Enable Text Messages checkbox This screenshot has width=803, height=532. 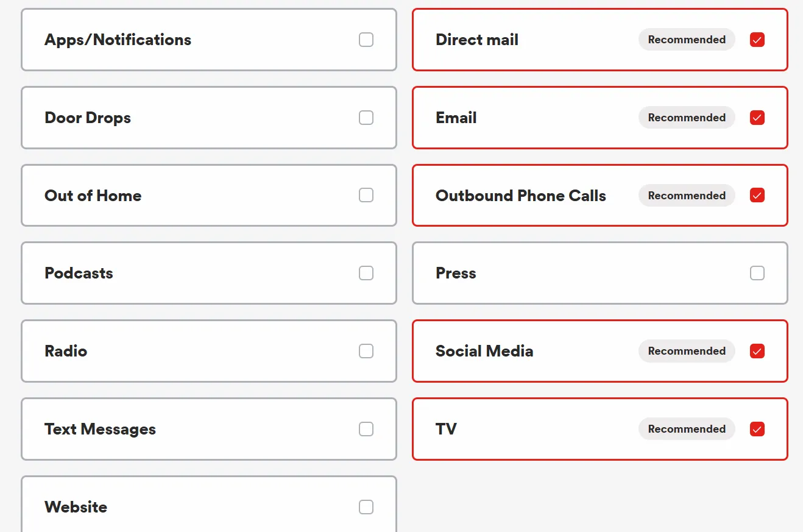pos(366,429)
